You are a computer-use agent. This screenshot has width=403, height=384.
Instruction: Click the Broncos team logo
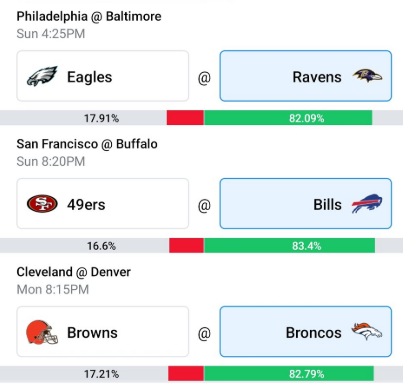click(x=367, y=331)
